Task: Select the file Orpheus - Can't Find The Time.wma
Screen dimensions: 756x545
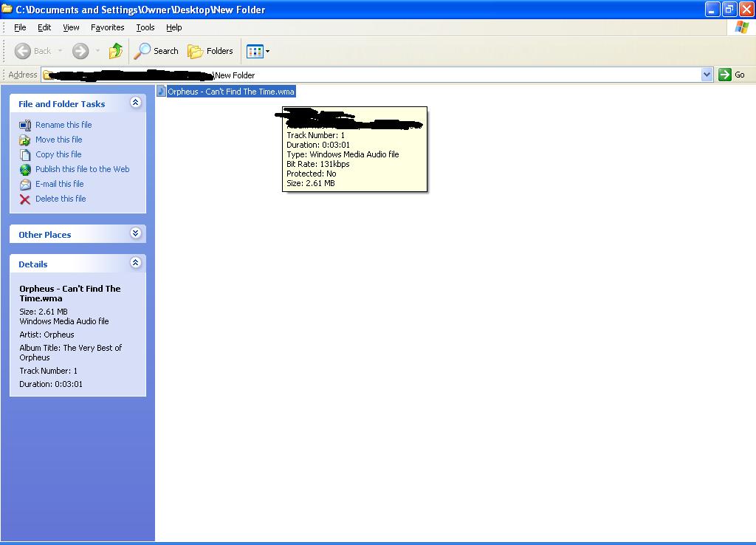Action: 231,91
